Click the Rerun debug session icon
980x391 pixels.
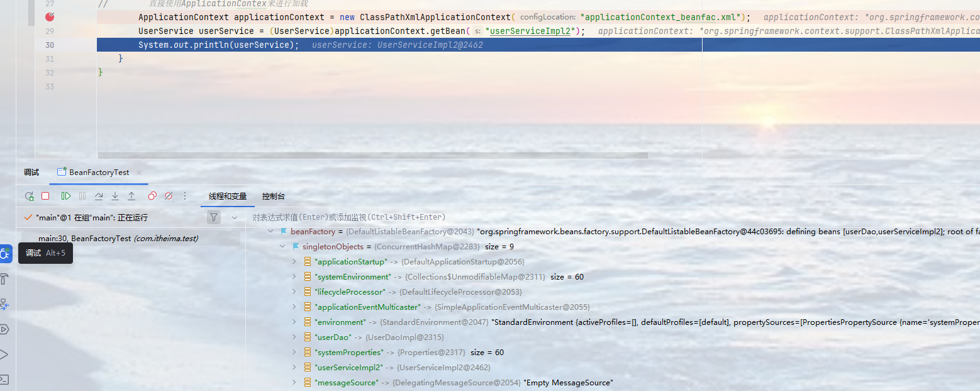[29, 196]
